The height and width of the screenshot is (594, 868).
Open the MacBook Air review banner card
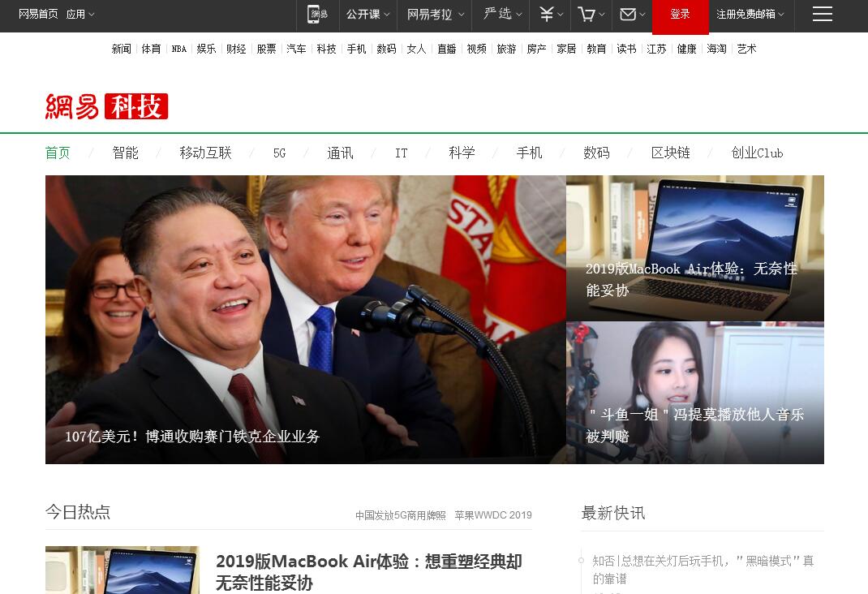pyautogui.click(x=694, y=248)
